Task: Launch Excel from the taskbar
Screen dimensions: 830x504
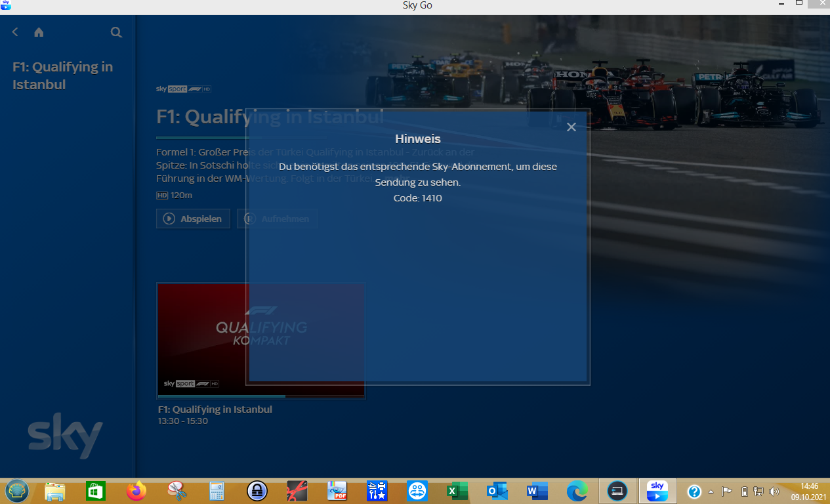Action: (457, 491)
